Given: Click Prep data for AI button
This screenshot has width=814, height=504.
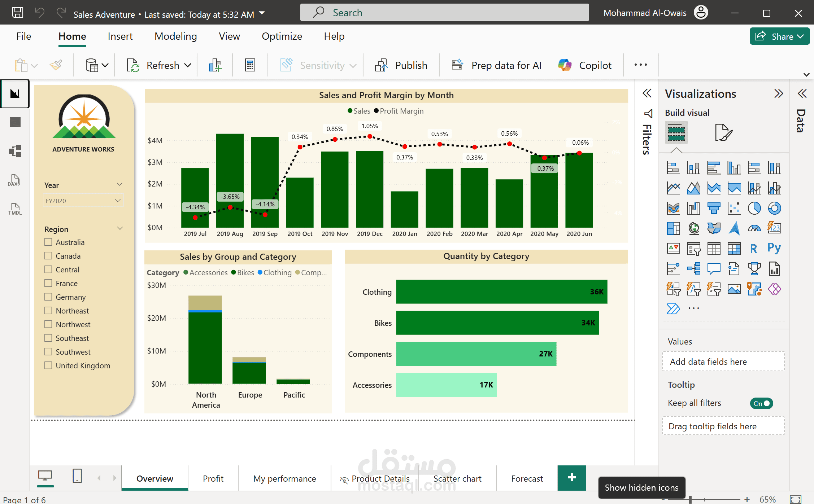Looking at the screenshot, I should click(x=496, y=65).
